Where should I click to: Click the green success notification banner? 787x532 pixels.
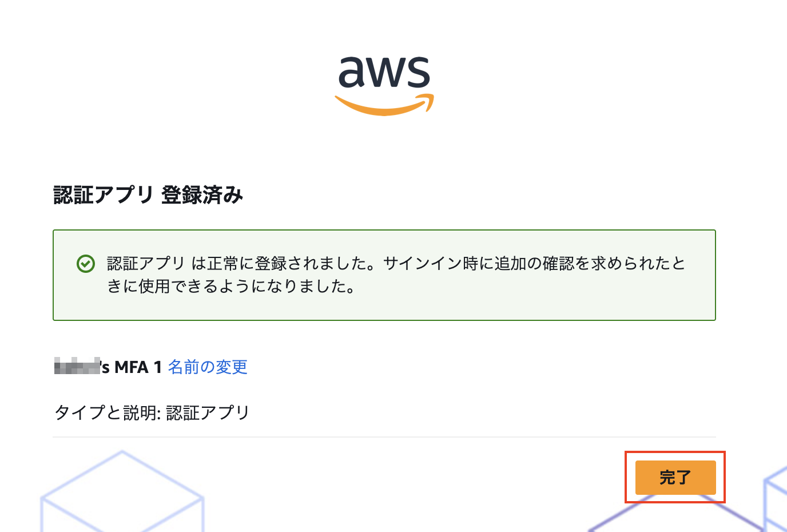[384, 275]
